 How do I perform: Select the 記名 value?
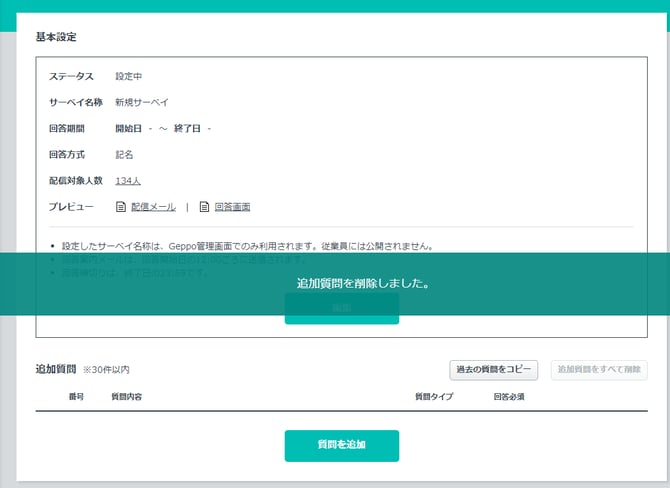124,155
